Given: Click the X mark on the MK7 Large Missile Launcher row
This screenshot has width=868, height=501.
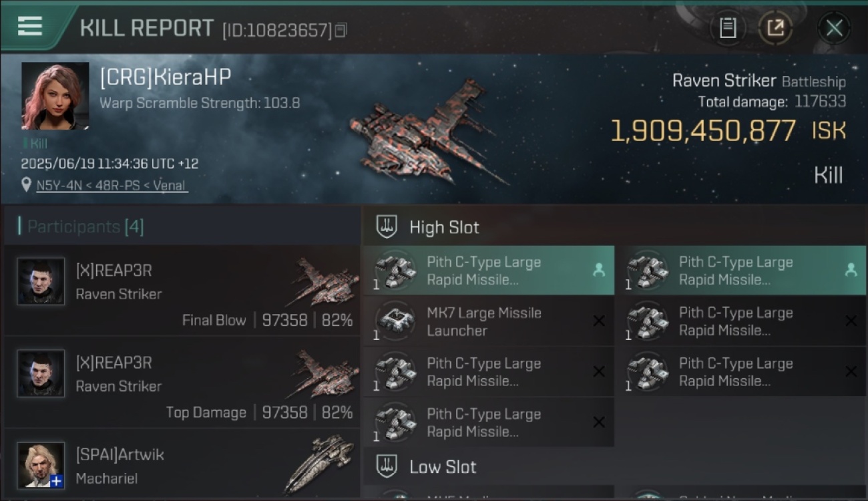Looking at the screenshot, I should (599, 321).
